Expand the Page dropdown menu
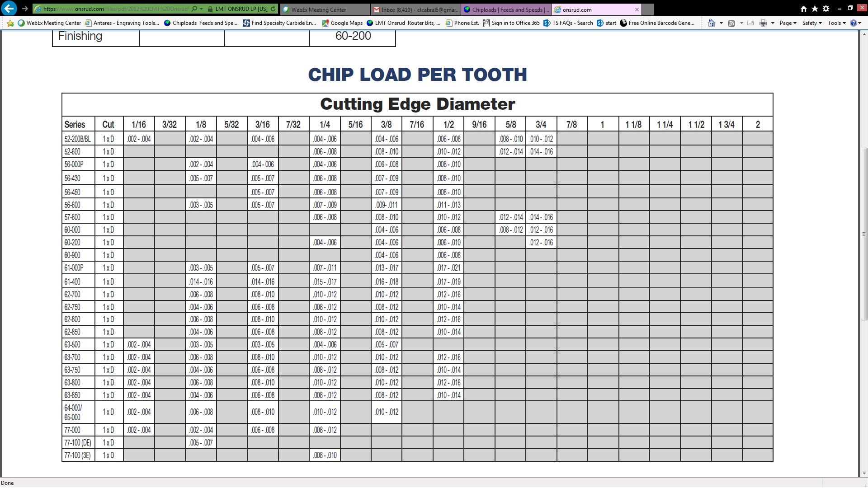This screenshot has height=488, width=868. point(788,23)
